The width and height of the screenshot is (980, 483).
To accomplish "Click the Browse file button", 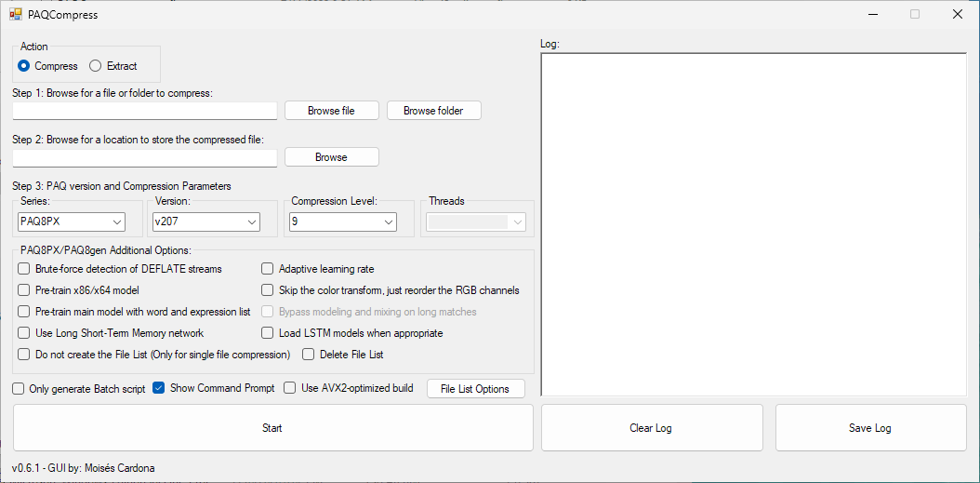I will 331,111.
